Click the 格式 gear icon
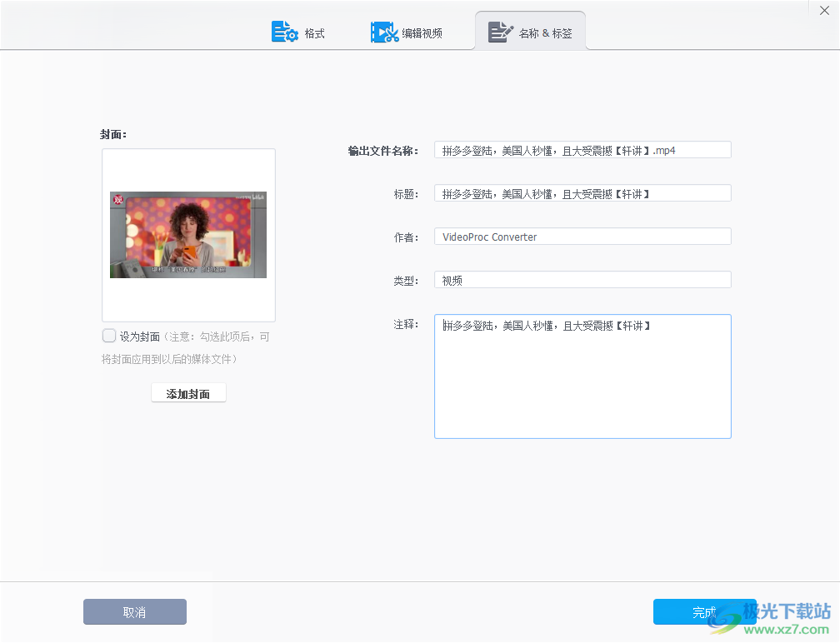 (x=283, y=31)
